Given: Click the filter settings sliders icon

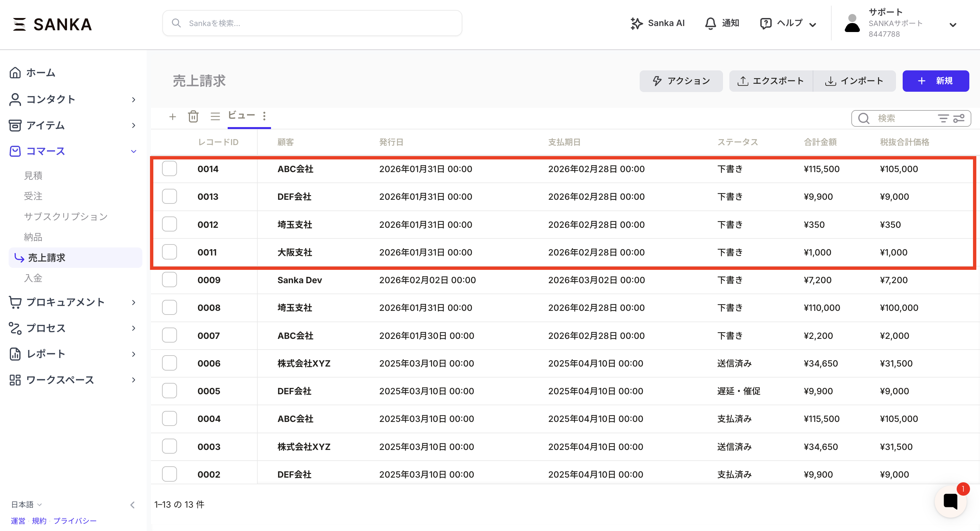Looking at the screenshot, I should (959, 118).
